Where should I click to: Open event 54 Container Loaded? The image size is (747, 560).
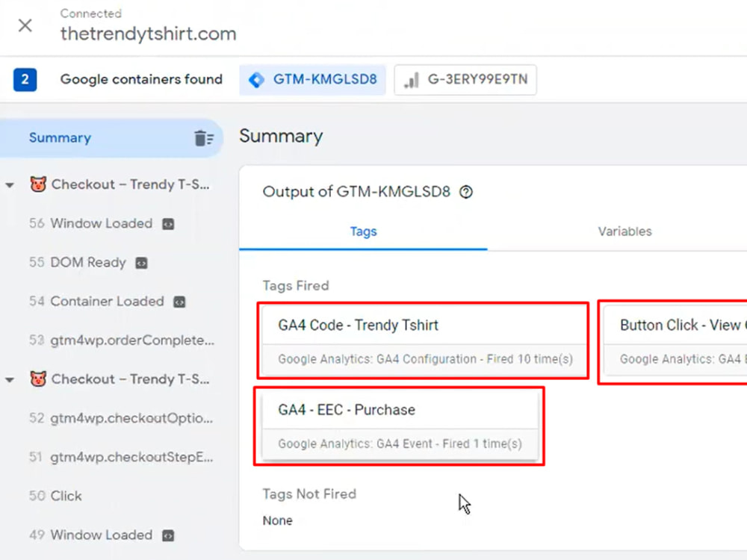point(96,302)
